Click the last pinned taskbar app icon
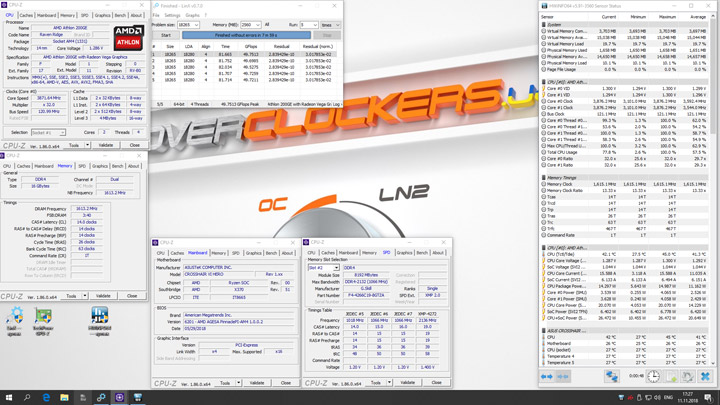The height and width of the screenshot is (405, 720). point(138,398)
